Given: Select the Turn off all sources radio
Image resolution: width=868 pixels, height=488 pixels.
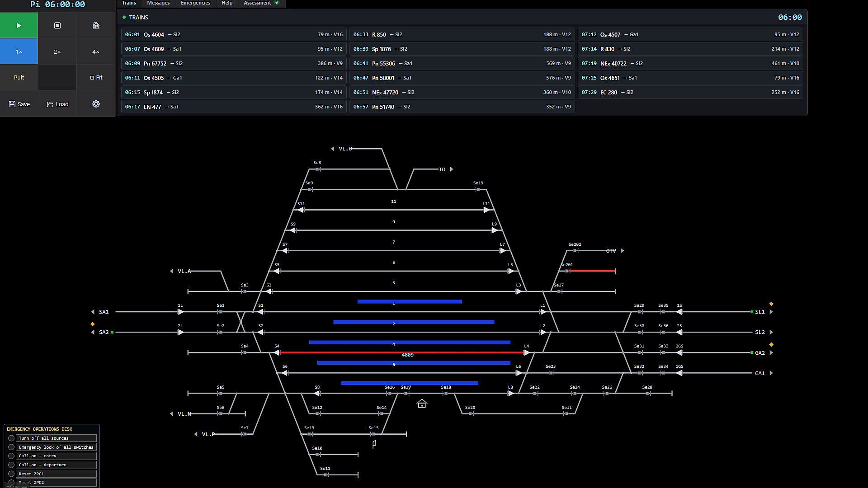Looking at the screenshot, I should pos(11,438).
